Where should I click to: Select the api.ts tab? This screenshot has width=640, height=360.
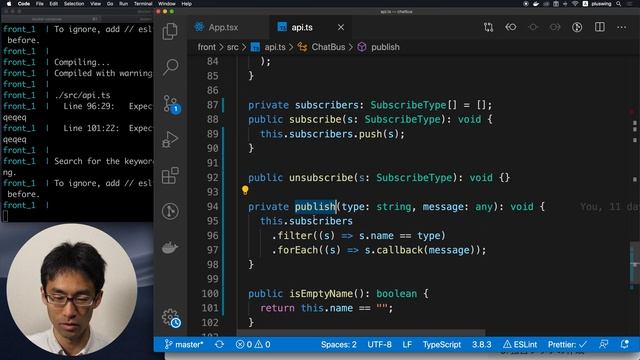click(301, 27)
